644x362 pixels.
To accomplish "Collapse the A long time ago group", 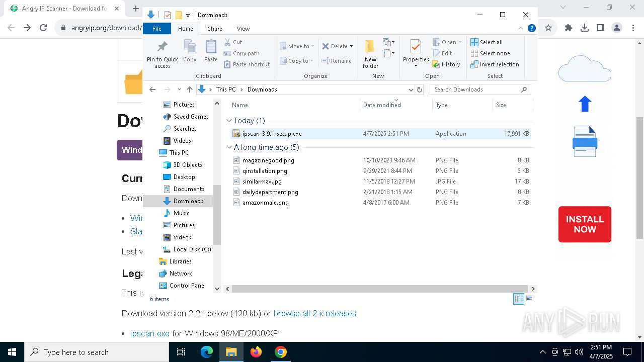I will click(229, 147).
